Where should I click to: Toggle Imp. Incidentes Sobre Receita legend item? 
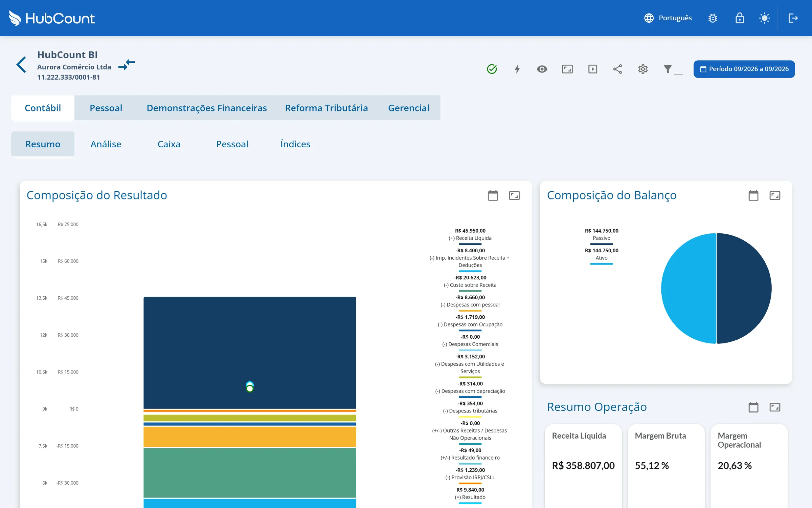tap(470, 260)
